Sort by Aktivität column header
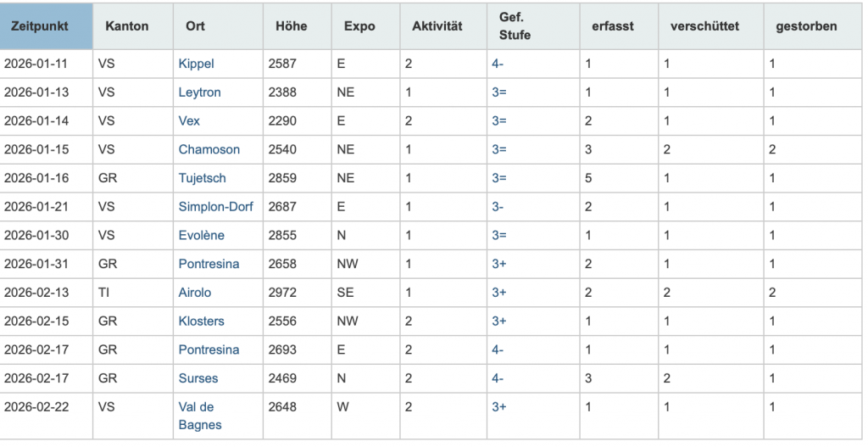 coord(437,26)
